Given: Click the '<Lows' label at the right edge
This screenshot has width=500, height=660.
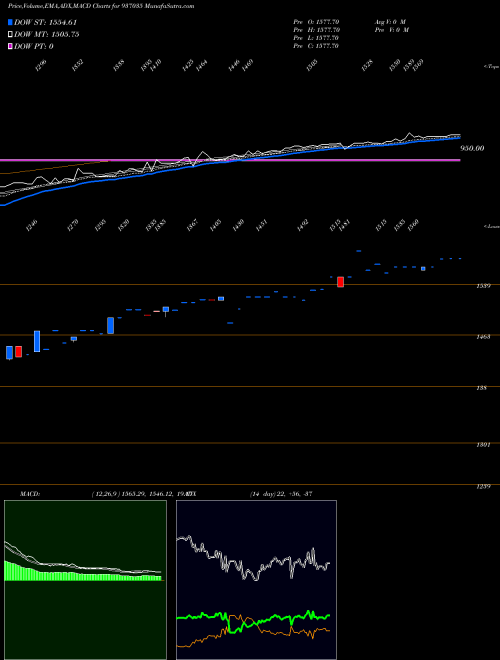Looking at the screenshot, I should [x=491, y=226].
